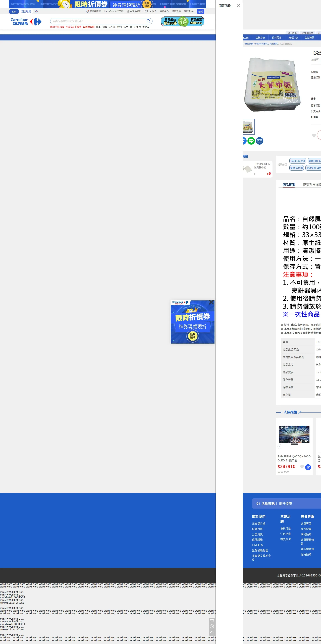Screen dimensions: 321x644
Task: Switch to 到店取貨 store pickup
Action: tap(26, 12)
